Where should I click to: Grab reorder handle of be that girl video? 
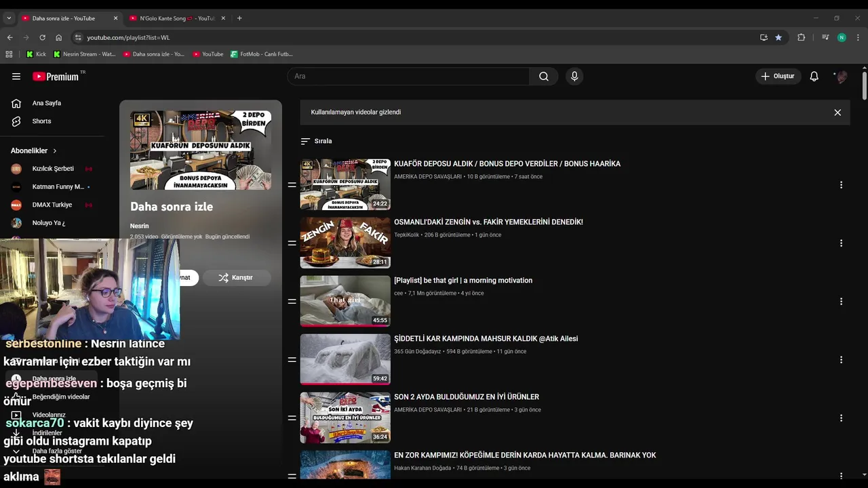tap(292, 302)
